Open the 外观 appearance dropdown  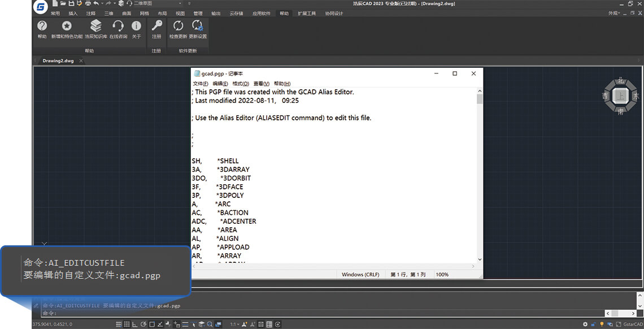point(614,13)
